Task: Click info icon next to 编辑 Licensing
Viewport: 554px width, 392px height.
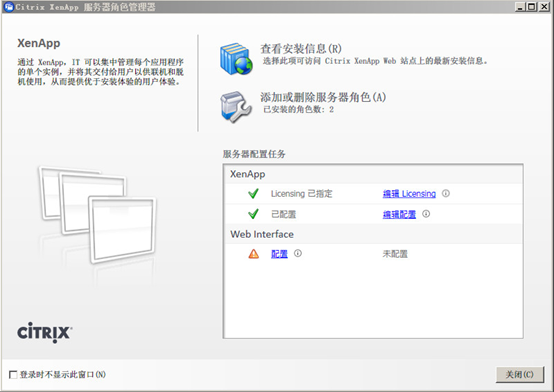Action: coord(446,193)
